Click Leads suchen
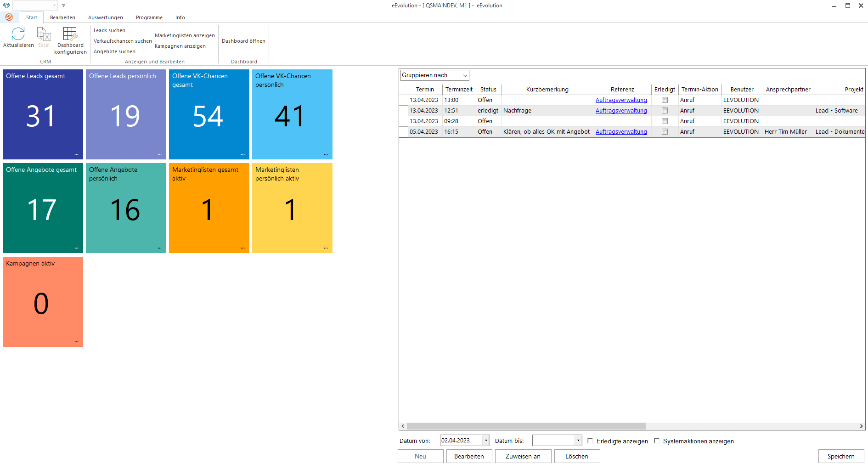868x464 pixels. [109, 30]
